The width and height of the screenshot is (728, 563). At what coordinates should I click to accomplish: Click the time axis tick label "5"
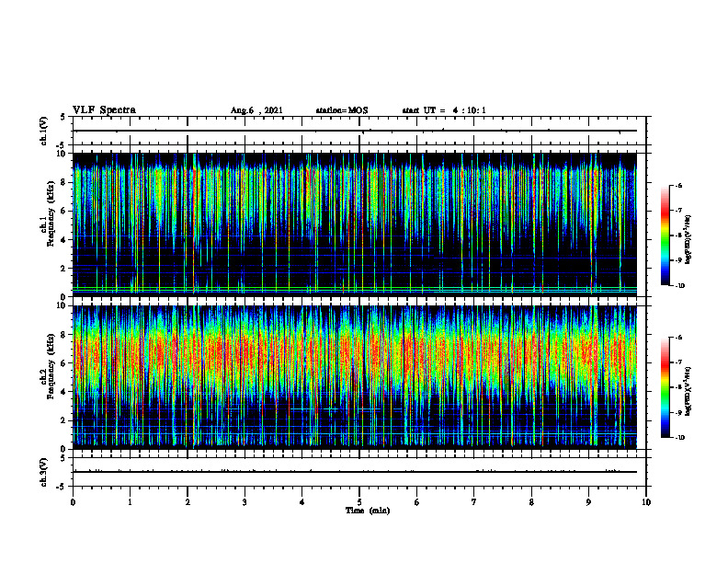[x=359, y=502]
